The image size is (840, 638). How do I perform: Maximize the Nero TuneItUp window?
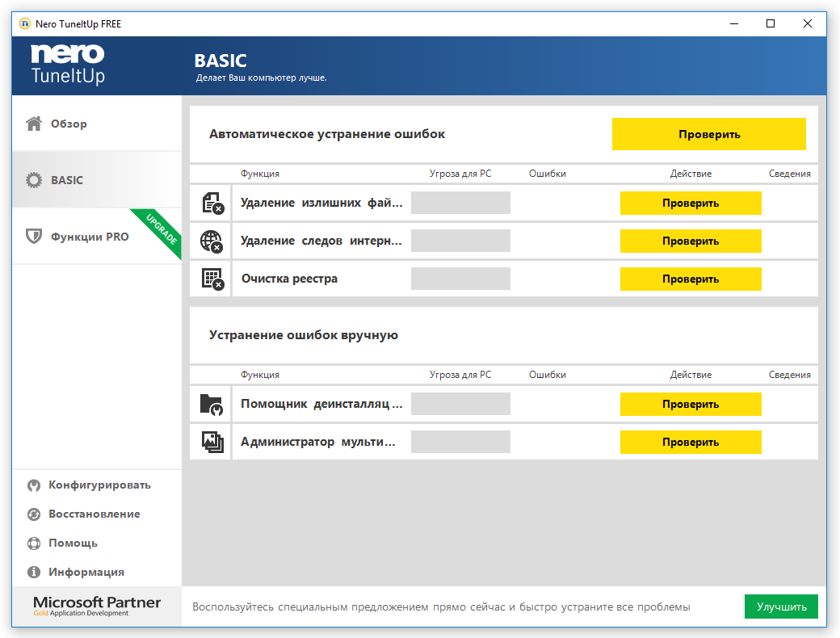[x=771, y=23]
